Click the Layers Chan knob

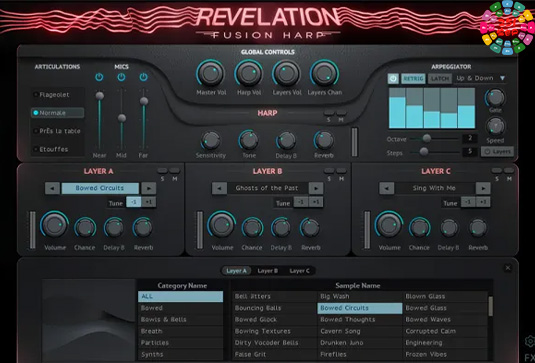point(324,73)
